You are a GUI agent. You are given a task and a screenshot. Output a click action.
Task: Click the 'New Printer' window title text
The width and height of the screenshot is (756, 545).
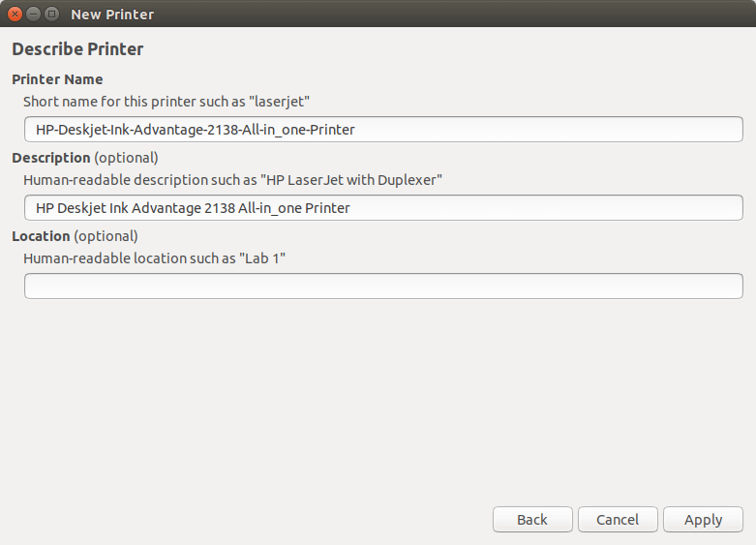coord(112,15)
